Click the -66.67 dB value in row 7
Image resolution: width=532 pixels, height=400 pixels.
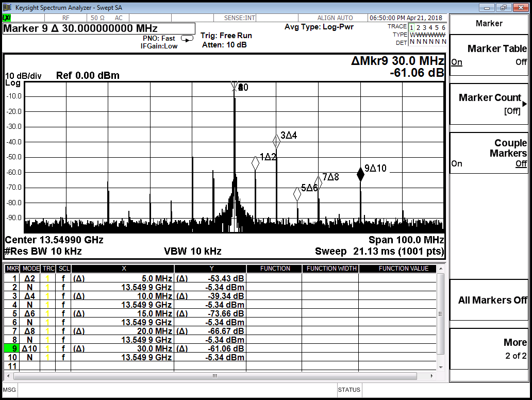226,331
